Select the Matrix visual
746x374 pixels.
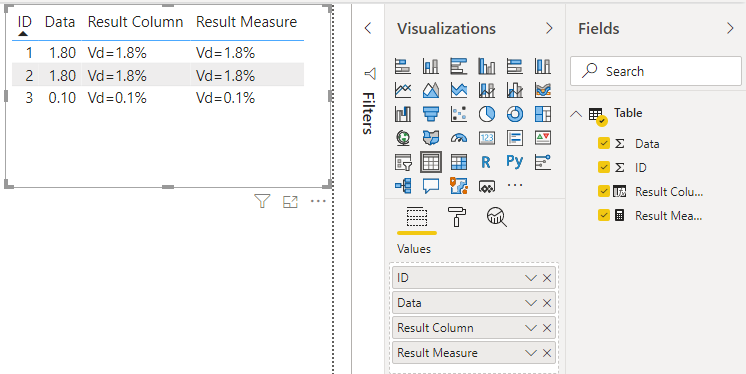coord(459,162)
